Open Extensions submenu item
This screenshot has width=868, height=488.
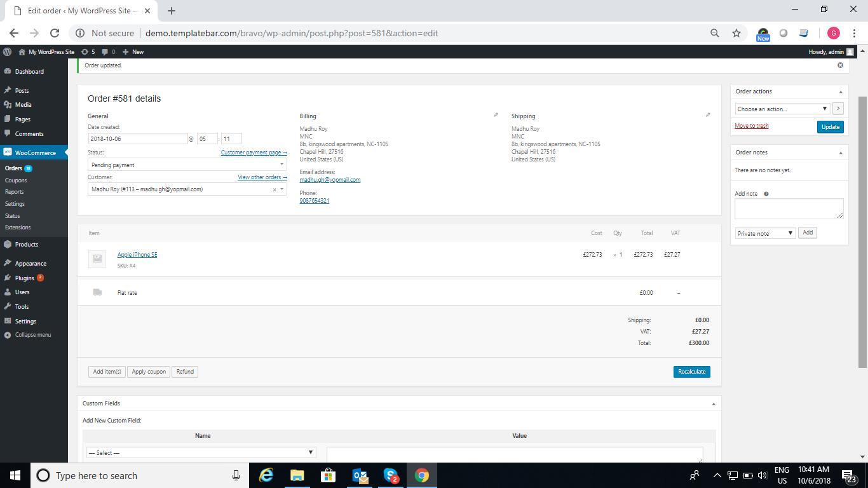coord(18,227)
